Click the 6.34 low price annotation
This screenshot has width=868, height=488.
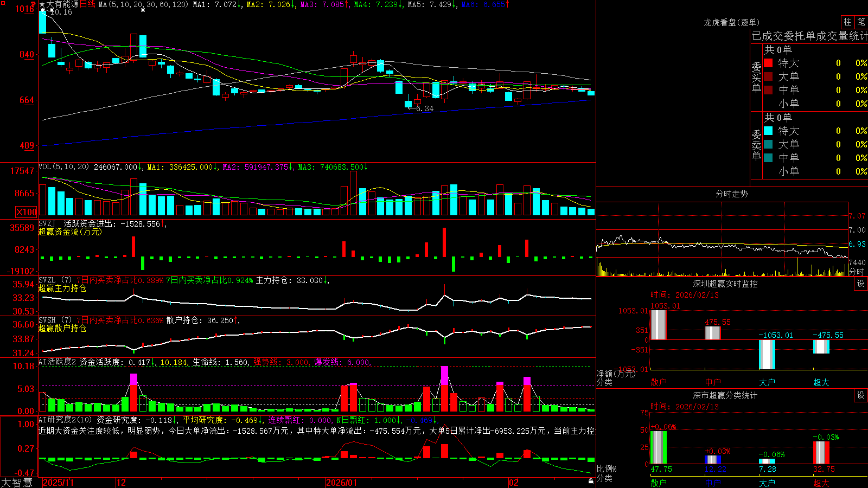coord(425,108)
